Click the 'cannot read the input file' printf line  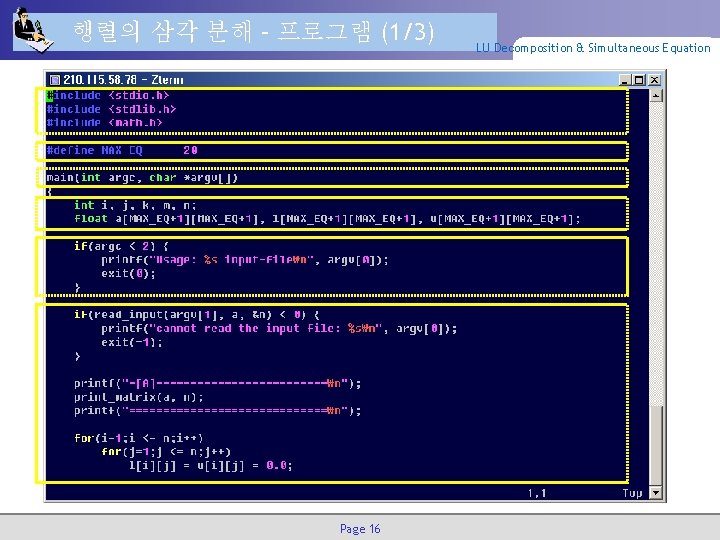[x=279, y=328]
